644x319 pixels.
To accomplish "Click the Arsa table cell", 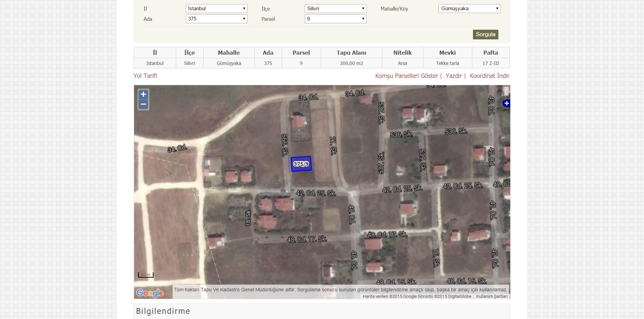I will click(x=403, y=63).
